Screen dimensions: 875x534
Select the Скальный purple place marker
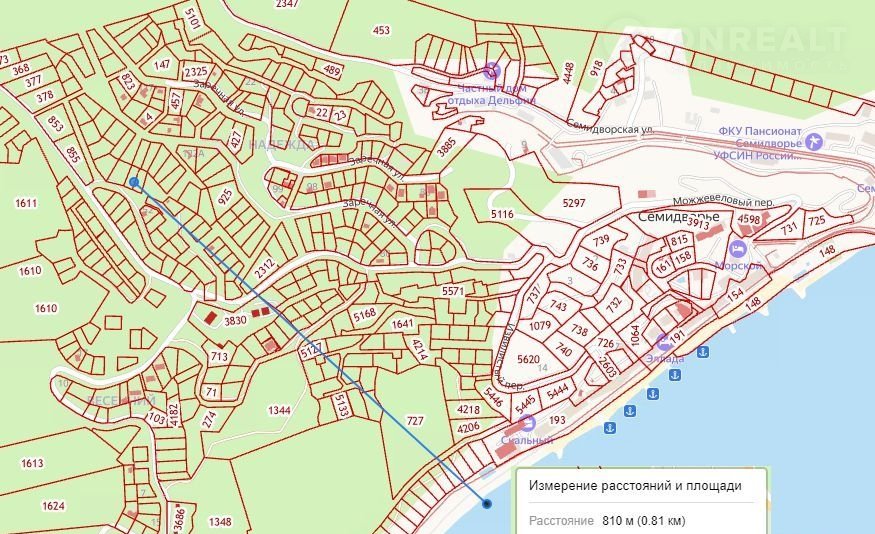[x=527, y=423]
